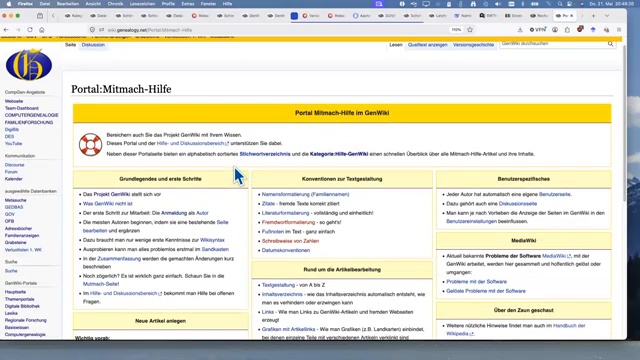Open the Benutzerseite link
640x360 pixels.
coord(555,194)
